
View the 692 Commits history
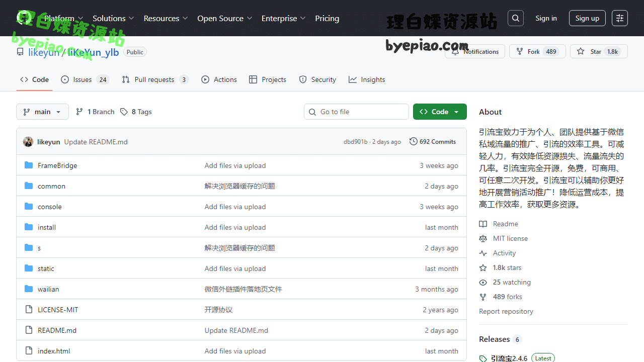click(x=433, y=142)
